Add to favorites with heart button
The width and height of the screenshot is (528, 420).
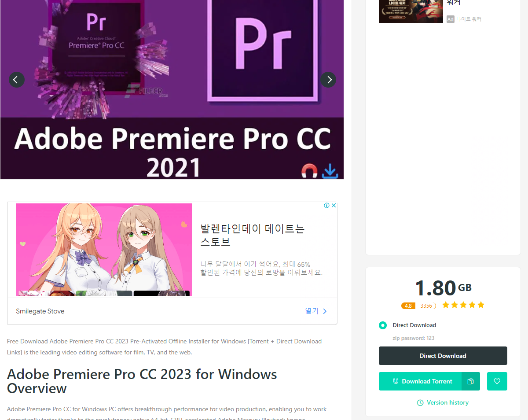coord(497,381)
